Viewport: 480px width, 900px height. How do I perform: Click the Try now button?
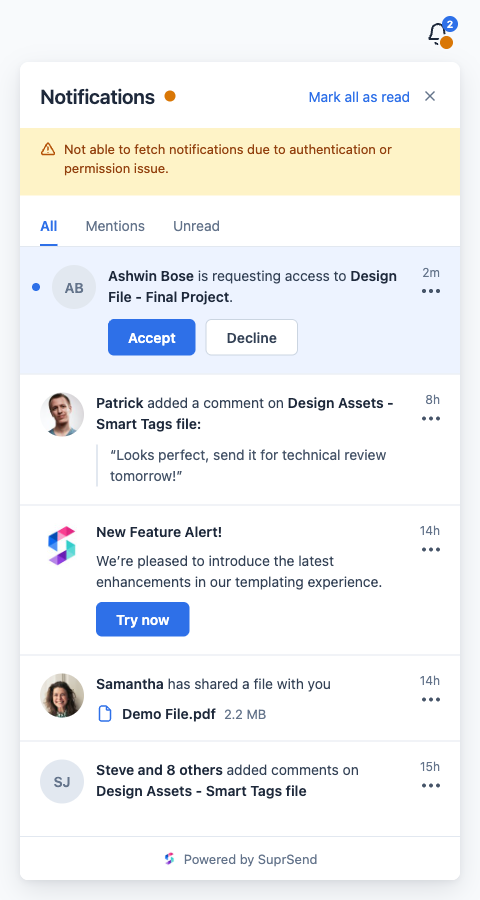click(x=142, y=619)
